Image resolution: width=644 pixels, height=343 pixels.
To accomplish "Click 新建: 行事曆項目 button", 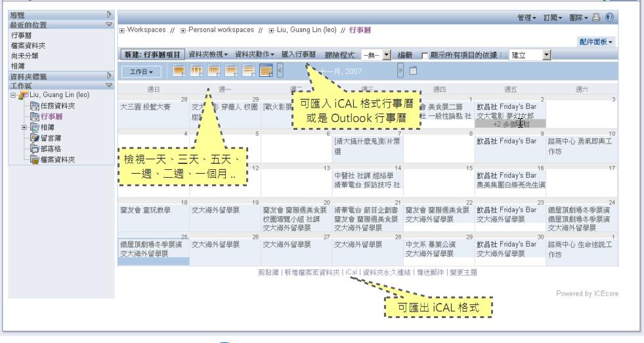I will (152, 54).
